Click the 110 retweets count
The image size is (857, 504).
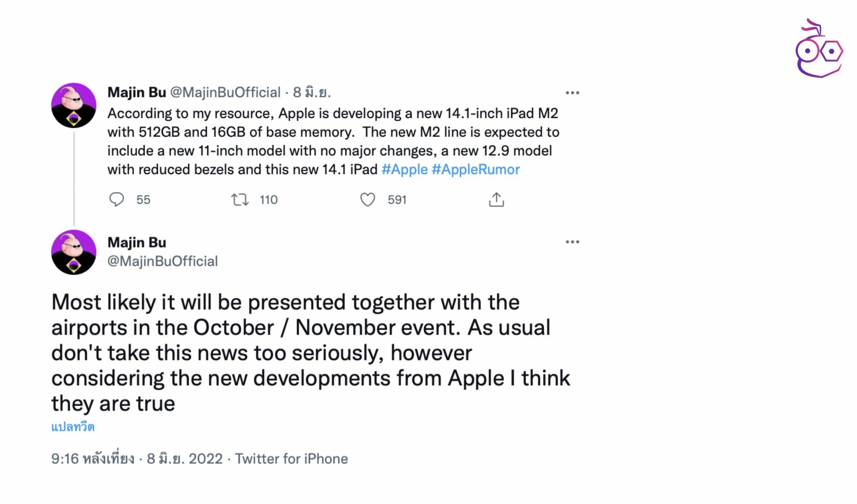pyautogui.click(x=268, y=200)
